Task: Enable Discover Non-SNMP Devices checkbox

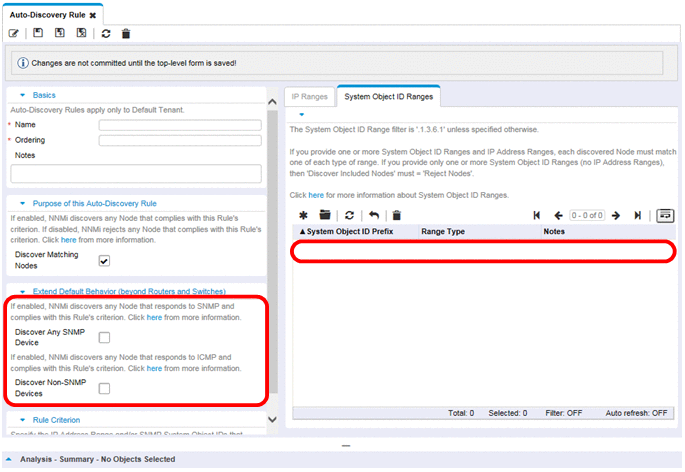Action: tap(104, 388)
